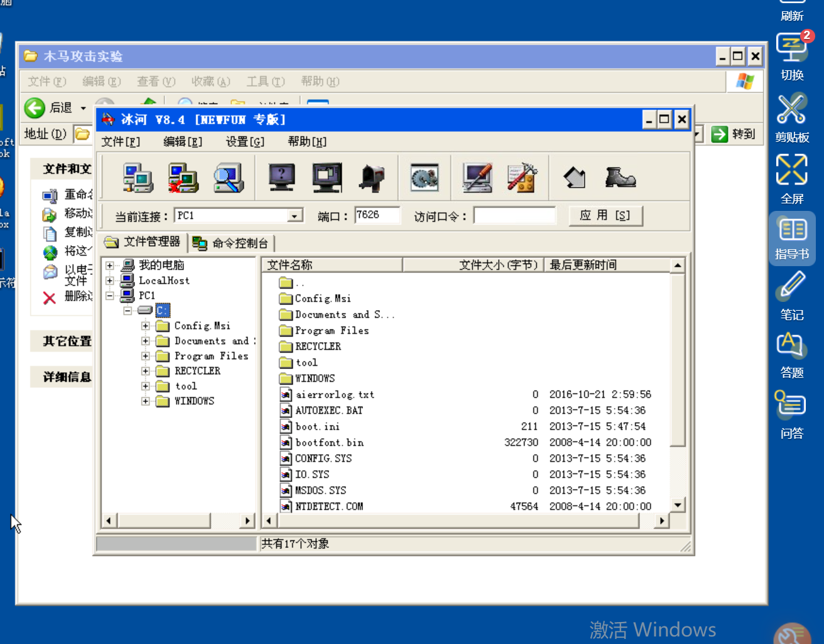Image resolution: width=824 pixels, height=644 pixels.
Task: Click the 我的电脑 node in the tree
Action: (x=161, y=265)
